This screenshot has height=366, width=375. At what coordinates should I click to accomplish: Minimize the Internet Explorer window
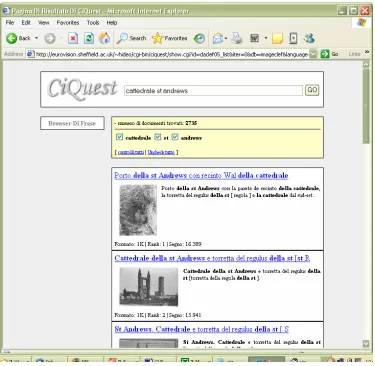[343, 10]
